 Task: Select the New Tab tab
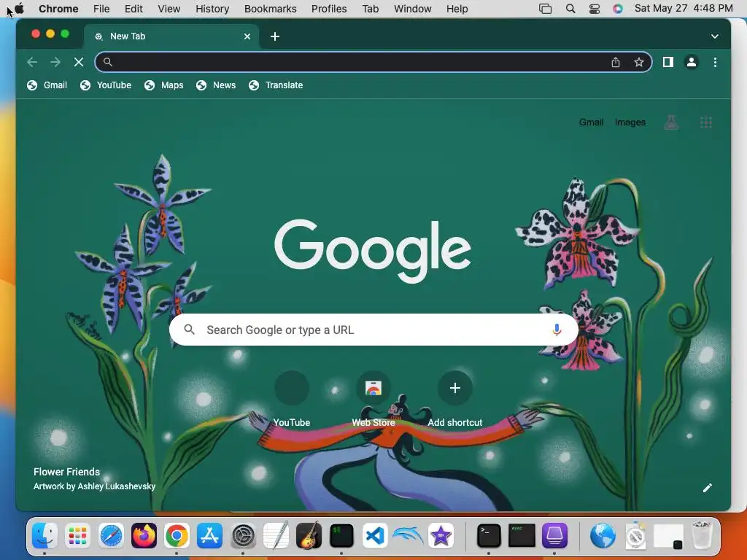click(x=171, y=36)
